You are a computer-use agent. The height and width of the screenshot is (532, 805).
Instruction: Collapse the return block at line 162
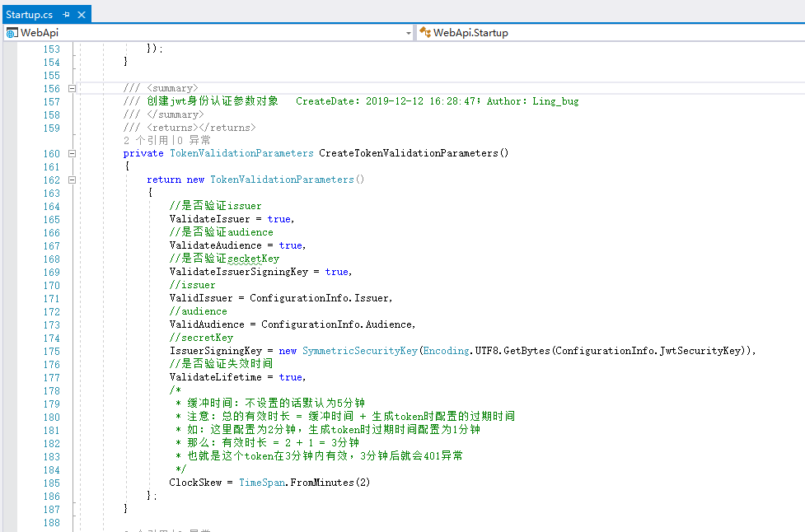72,180
